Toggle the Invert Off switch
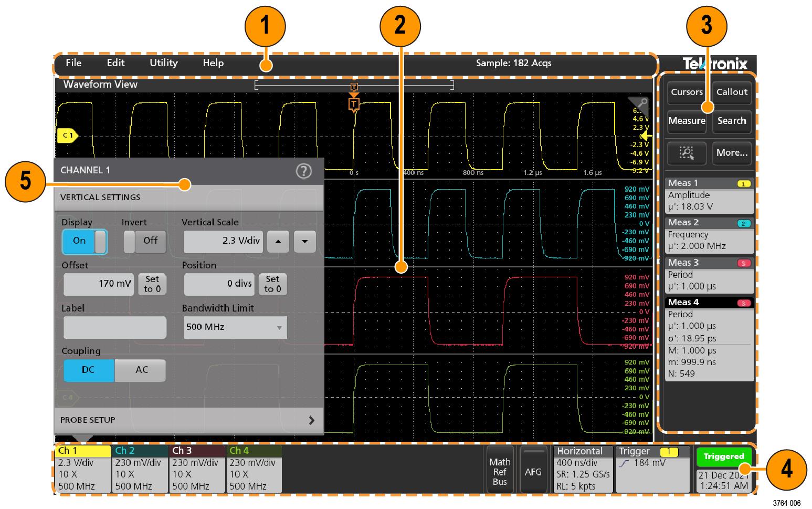The width and height of the screenshot is (812, 509). point(144,241)
